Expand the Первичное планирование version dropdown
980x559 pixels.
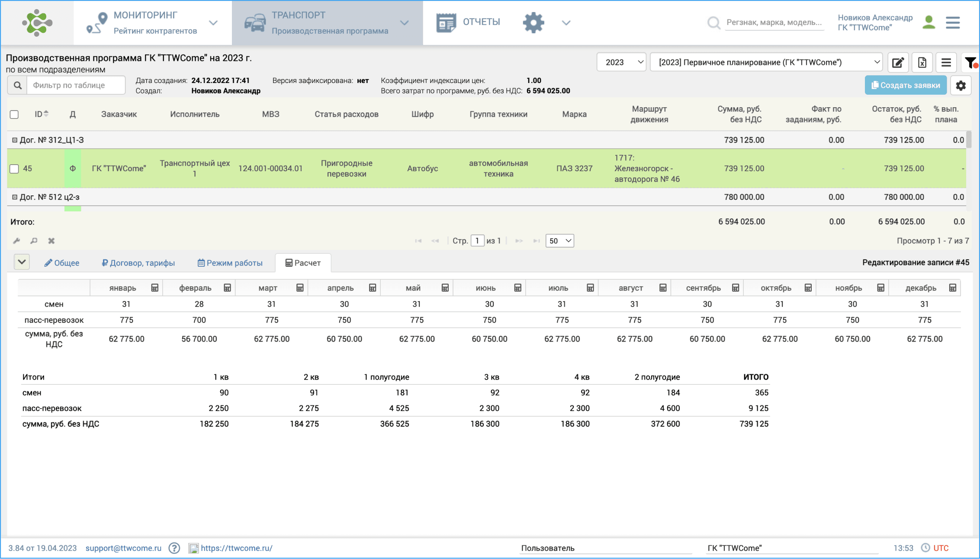pyautogui.click(x=766, y=63)
